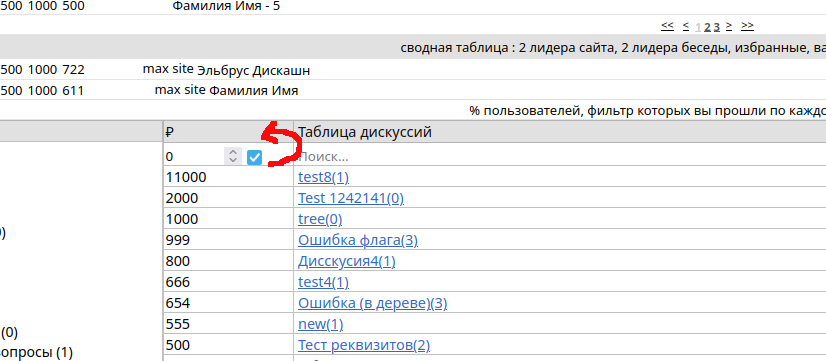Focus the ruble amount input showing 0
The width and height of the screenshot is (826, 361).
tap(194, 157)
